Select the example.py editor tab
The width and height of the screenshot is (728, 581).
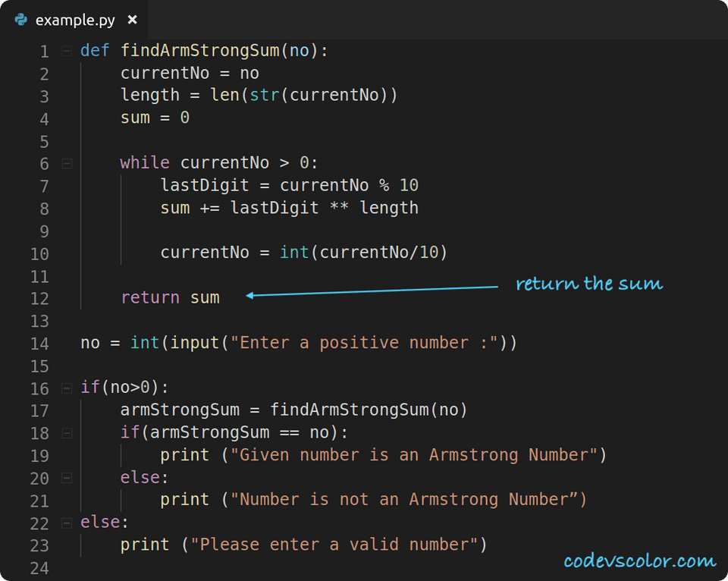75,20
